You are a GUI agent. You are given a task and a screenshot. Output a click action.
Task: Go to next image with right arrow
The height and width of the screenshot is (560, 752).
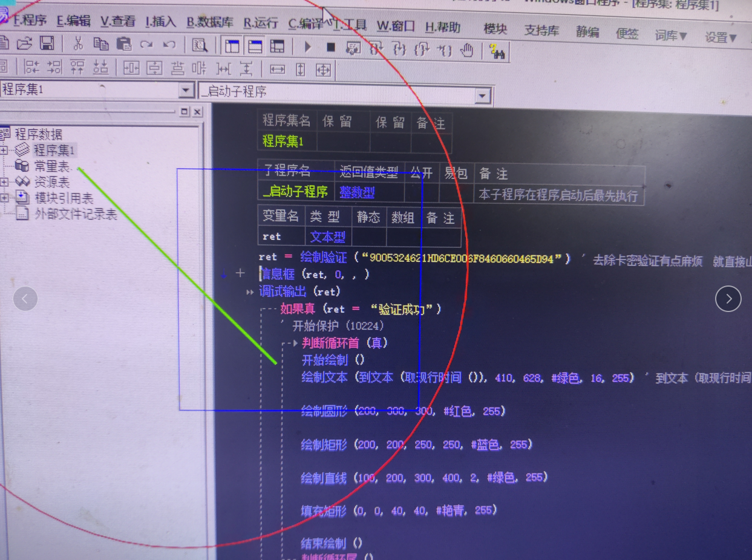728,299
